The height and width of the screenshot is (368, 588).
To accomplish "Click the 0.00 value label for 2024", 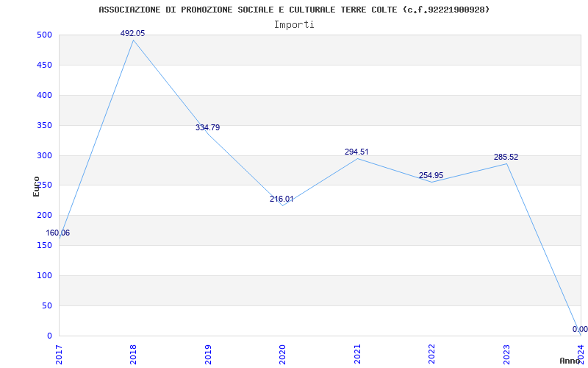I will 580,329.
